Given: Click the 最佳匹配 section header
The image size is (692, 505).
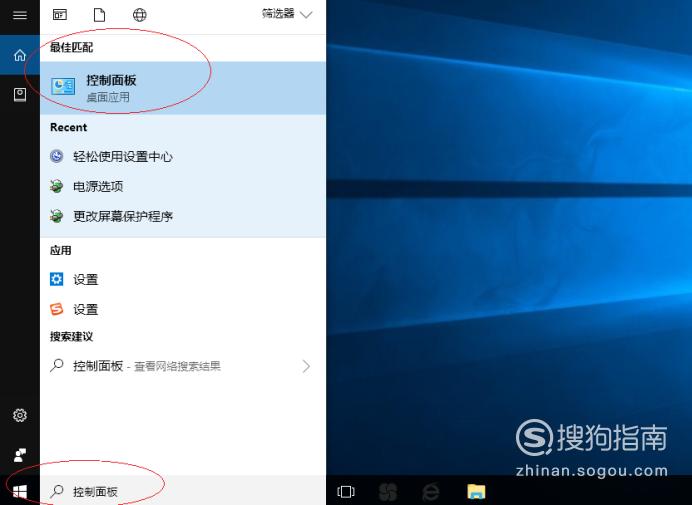Looking at the screenshot, I should point(71,47).
